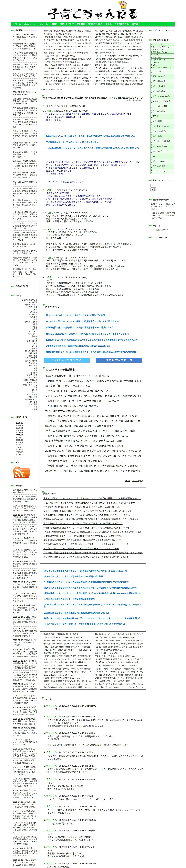186x868 pixels.
Task: Open the Google link in access ranking
Action: tap(156, 62)
